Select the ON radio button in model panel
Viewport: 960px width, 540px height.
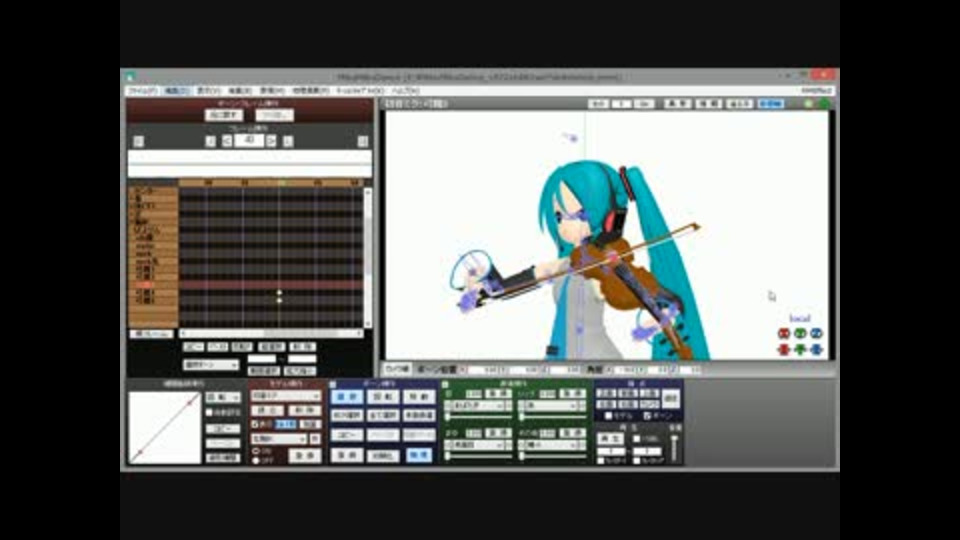point(256,451)
